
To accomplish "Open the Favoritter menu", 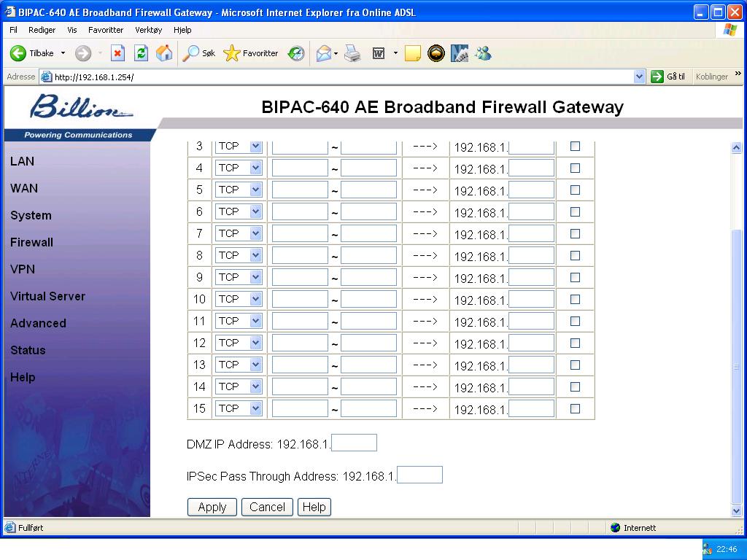I will pyautogui.click(x=106, y=30).
